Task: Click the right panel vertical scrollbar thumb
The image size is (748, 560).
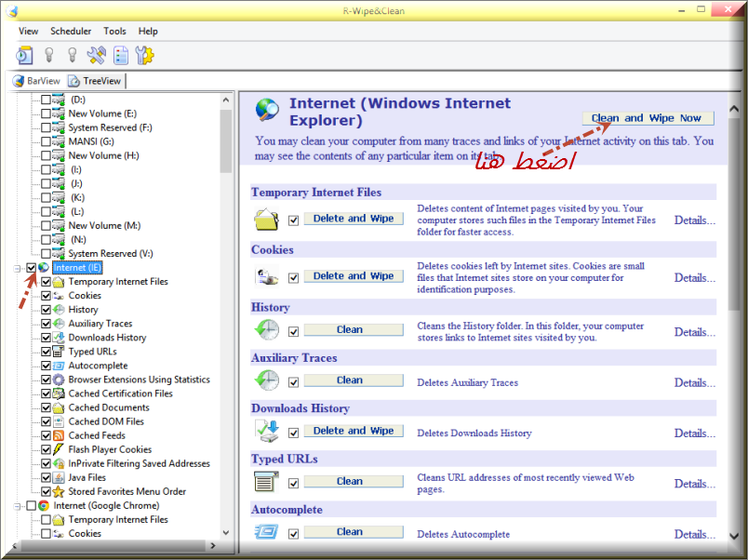Action: (735, 215)
